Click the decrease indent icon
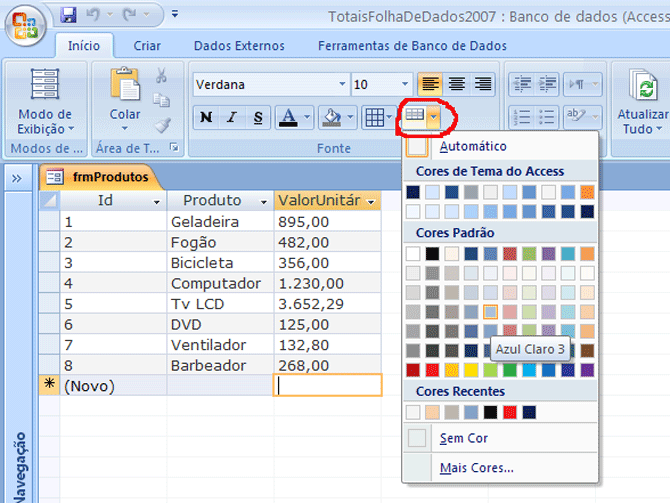 click(x=522, y=84)
